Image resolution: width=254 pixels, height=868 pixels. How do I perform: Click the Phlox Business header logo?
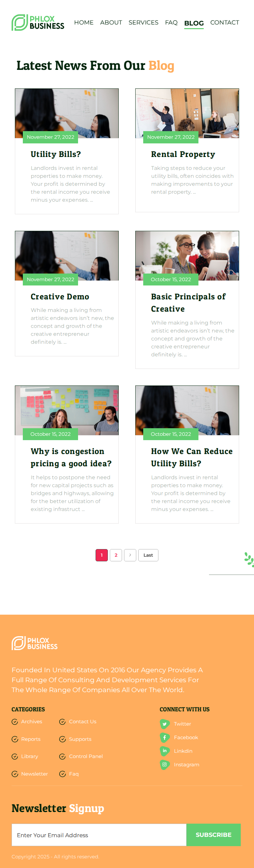point(38,23)
